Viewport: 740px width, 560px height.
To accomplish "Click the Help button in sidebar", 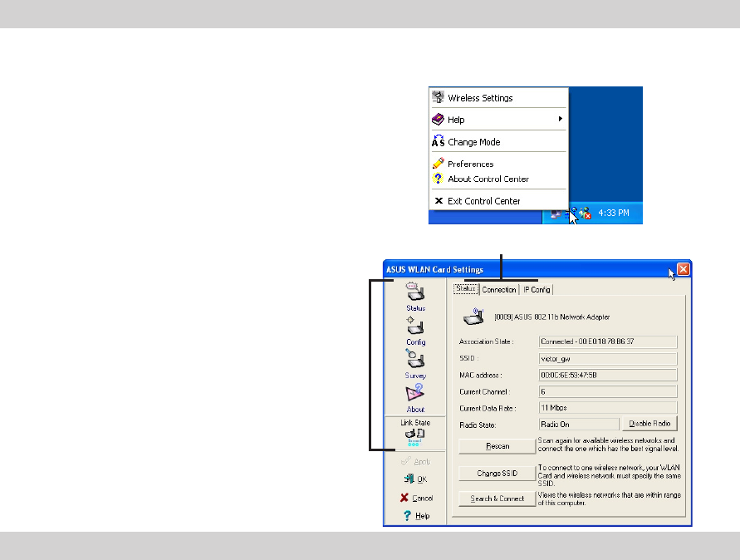I will (x=416, y=516).
